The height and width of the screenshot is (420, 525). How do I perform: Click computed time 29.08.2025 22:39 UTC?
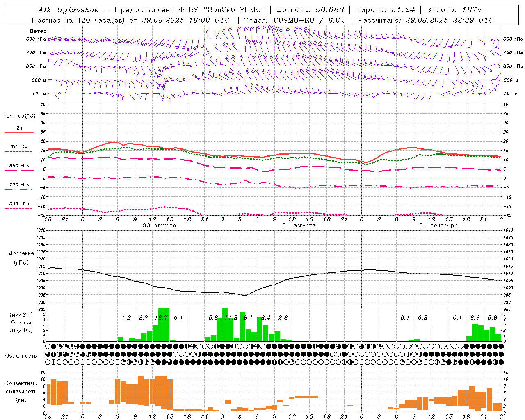point(450,20)
